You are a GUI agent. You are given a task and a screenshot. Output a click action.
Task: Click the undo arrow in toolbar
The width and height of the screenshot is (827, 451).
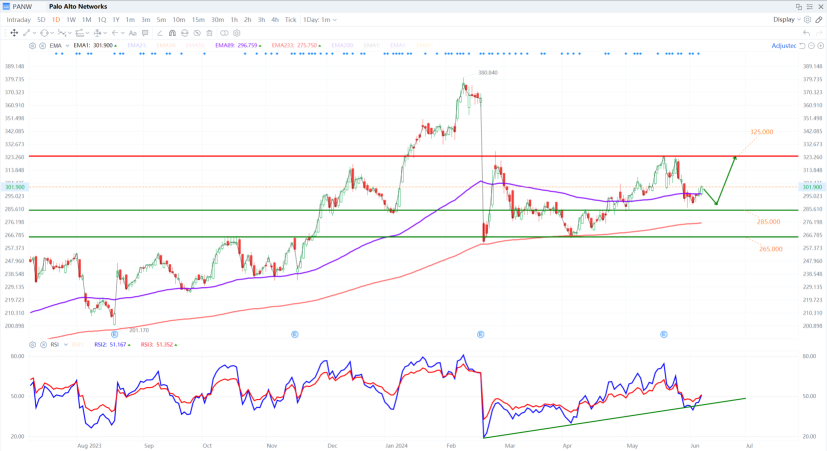(806, 33)
